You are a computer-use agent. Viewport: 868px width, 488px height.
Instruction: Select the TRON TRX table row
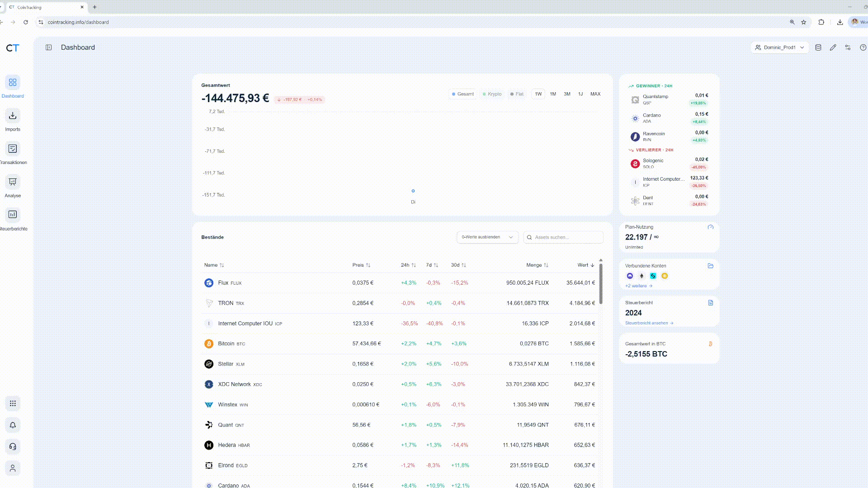(400, 303)
